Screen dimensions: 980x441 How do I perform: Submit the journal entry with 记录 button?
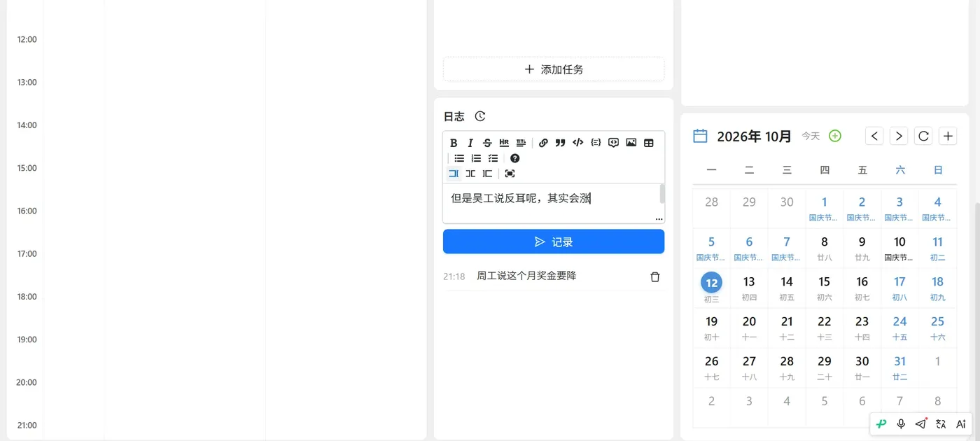point(554,241)
